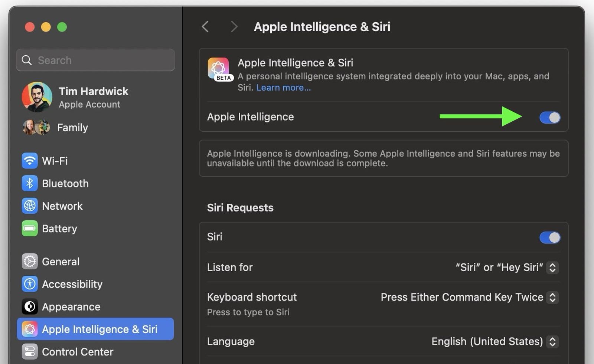Click the Search field in sidebar
This screenshot has width=594, height=364.
point(95,60)
